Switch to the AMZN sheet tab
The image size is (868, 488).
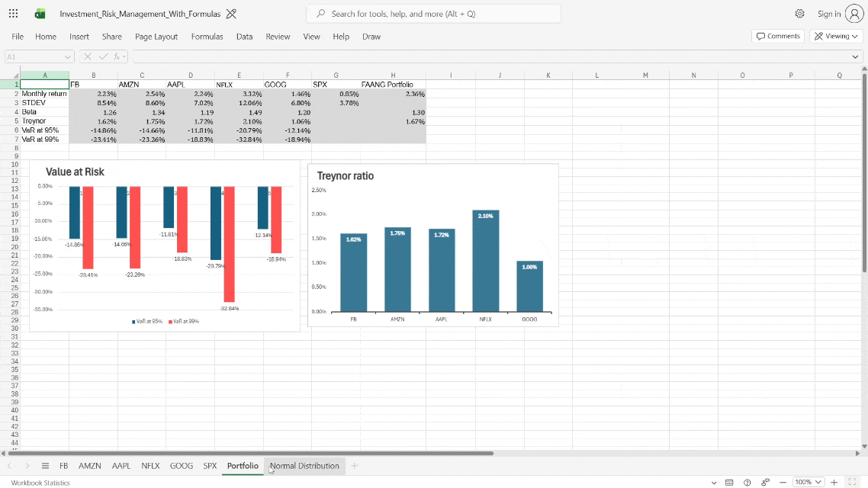click(90, 466)
